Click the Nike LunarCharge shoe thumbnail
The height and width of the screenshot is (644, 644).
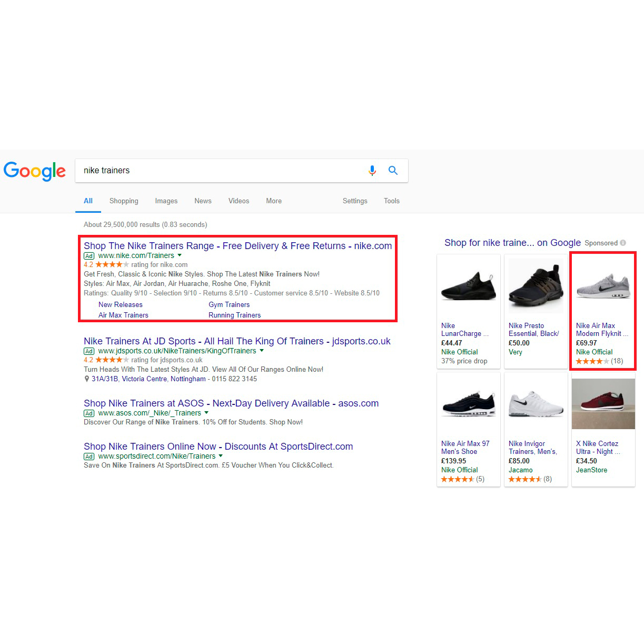[x=469, y=286]
